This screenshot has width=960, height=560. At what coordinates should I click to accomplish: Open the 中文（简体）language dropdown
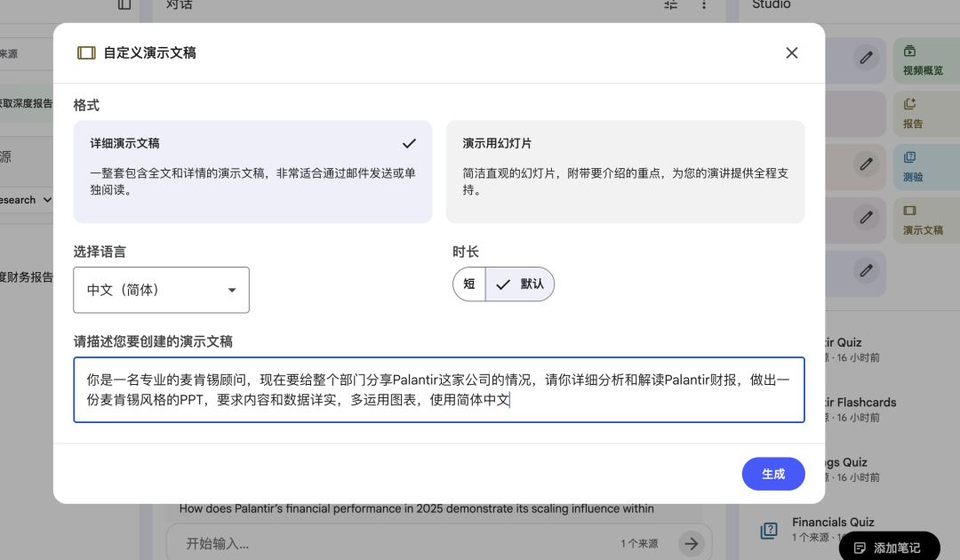coord(161,290)
